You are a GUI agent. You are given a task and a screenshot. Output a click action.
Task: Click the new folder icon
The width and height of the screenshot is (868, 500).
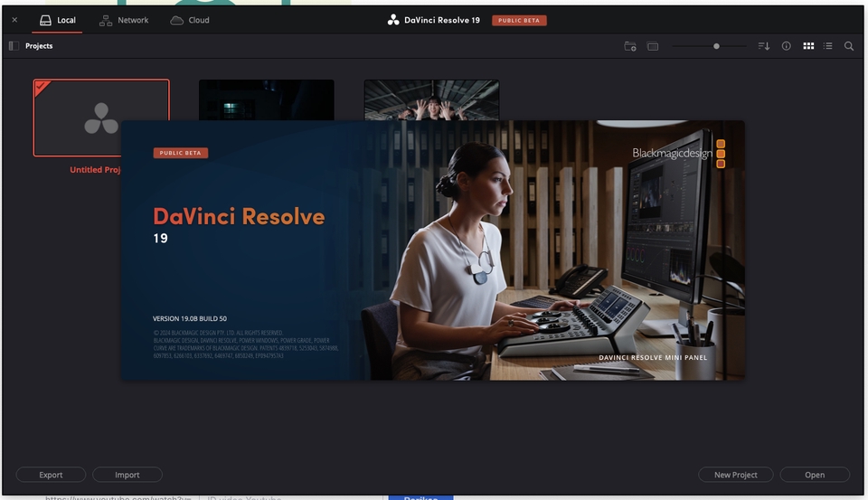[x=630, y=46]
